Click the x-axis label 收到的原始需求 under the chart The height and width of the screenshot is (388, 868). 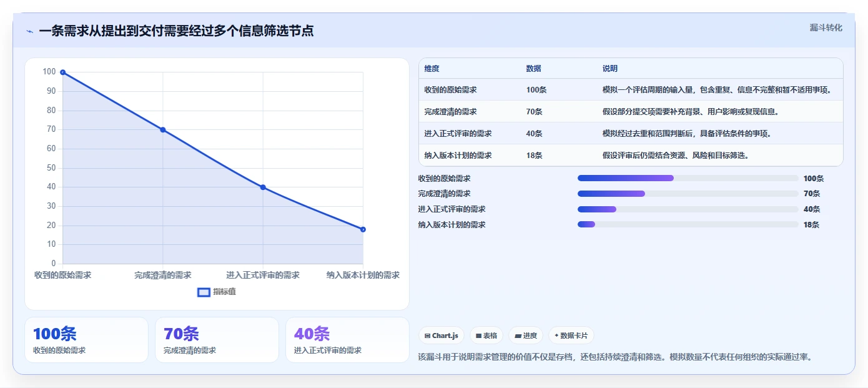tap(62, 275)
